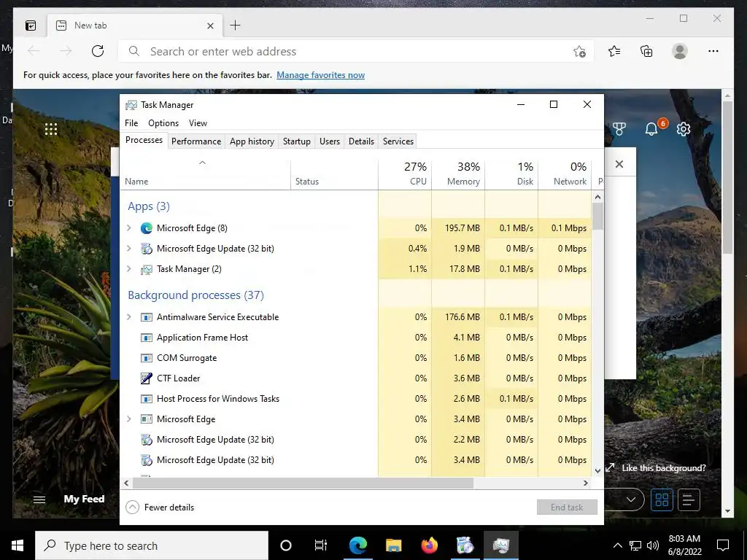Click the Task Manager horizontal scrollbar thumb

point(303,483)
